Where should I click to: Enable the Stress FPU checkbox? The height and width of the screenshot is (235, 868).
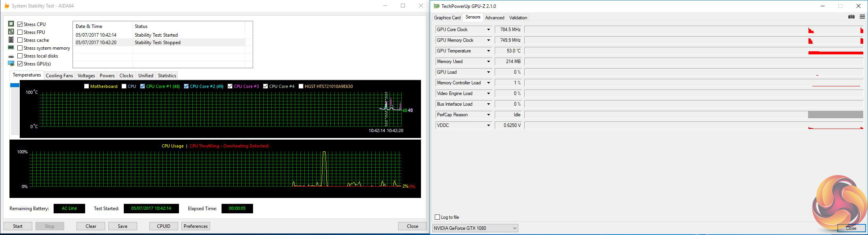[20, 32]
